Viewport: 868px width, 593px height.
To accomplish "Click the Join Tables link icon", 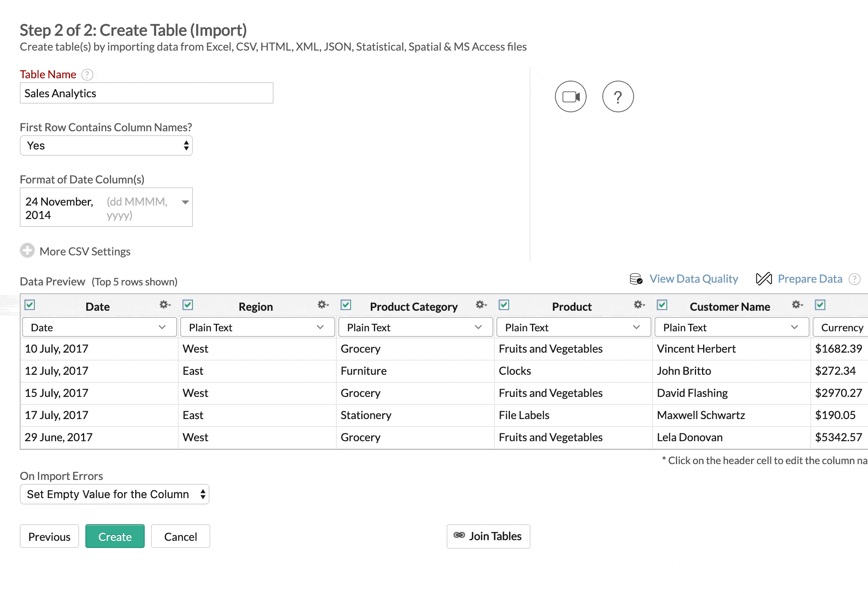I will (x=459, y=536).
